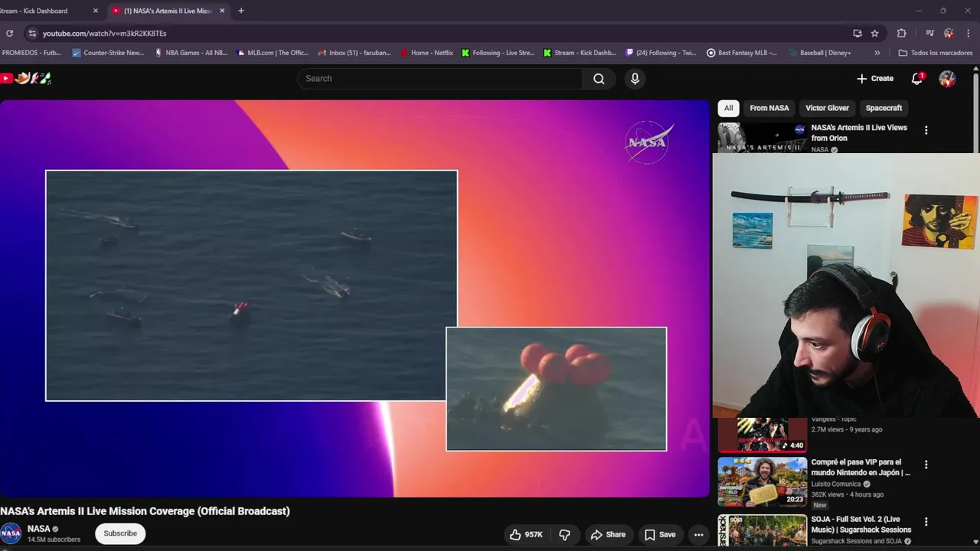The width and height of the screenshot is (980, 551).
Task: Open the browser Extensions puzzle icon
Action: [902, 33]
